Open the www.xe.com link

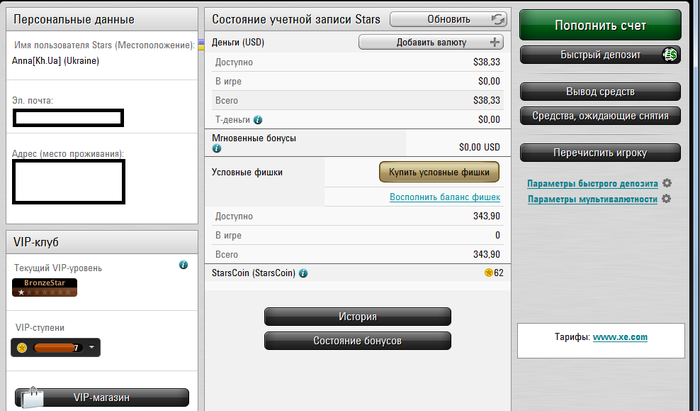click(x=620, y=337)
